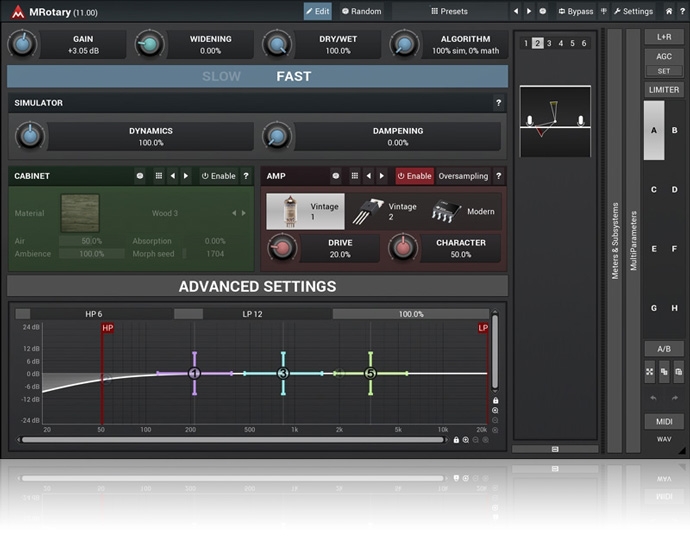Expand the Meters & Subsystems panel
This screenshot has width=690, height=537.
[x=614, y=240]
